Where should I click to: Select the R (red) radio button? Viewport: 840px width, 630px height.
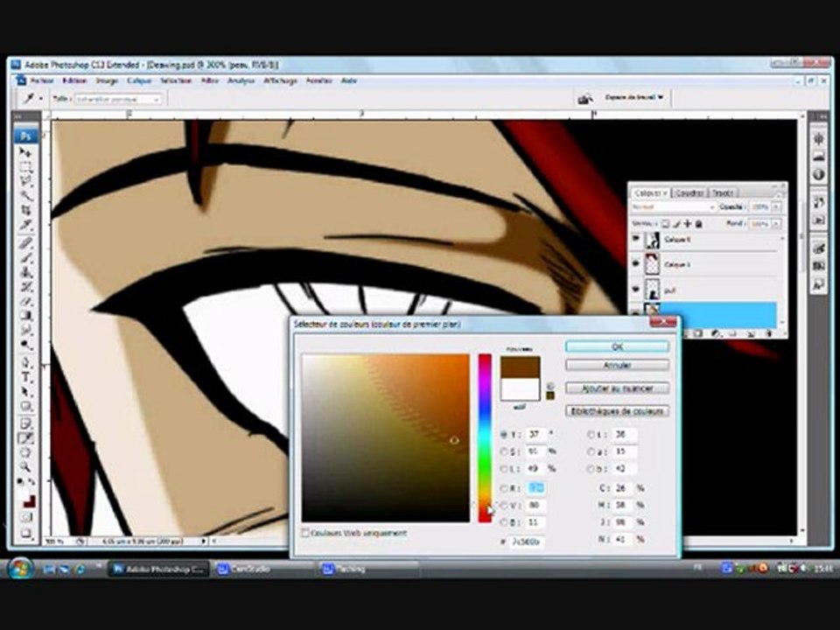(504, 488)
